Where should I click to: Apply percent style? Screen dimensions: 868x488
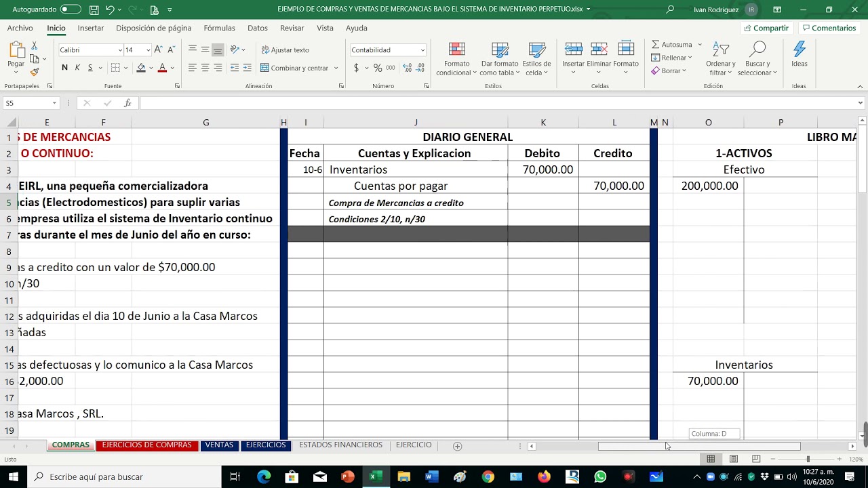coord(378,68)
